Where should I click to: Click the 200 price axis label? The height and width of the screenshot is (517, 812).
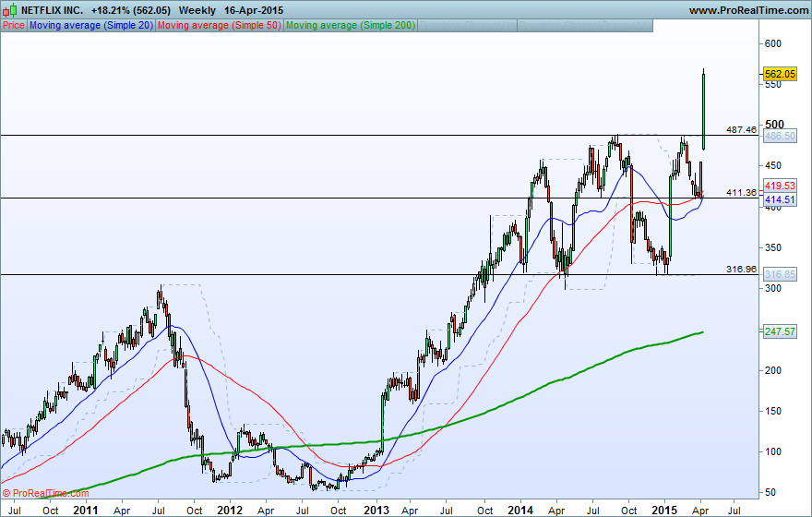point(773,370)
